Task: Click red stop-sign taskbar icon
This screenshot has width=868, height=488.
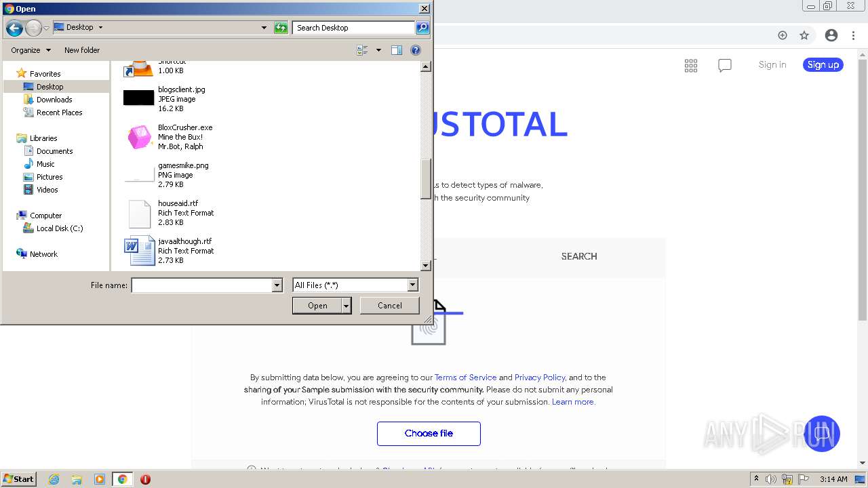Action: [145, 479]
